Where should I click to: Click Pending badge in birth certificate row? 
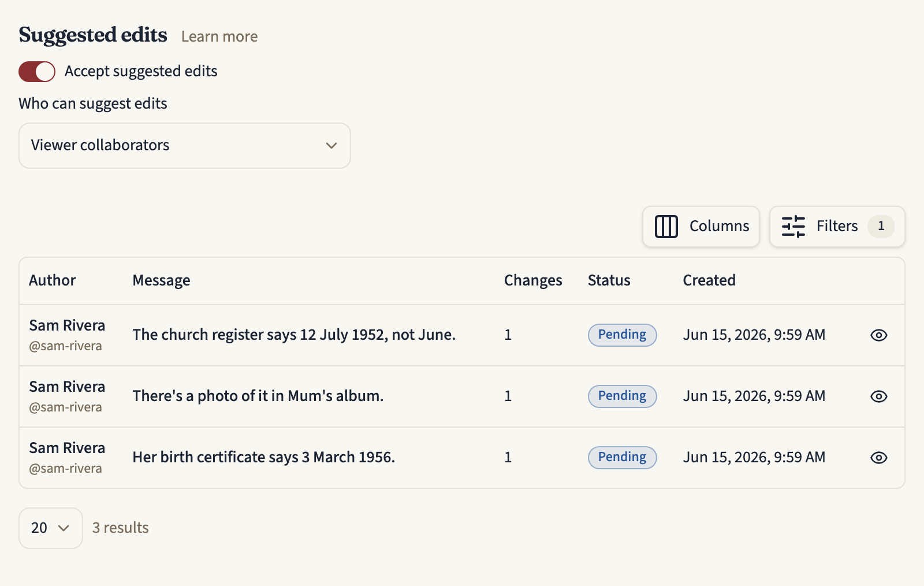click(622, 458)
